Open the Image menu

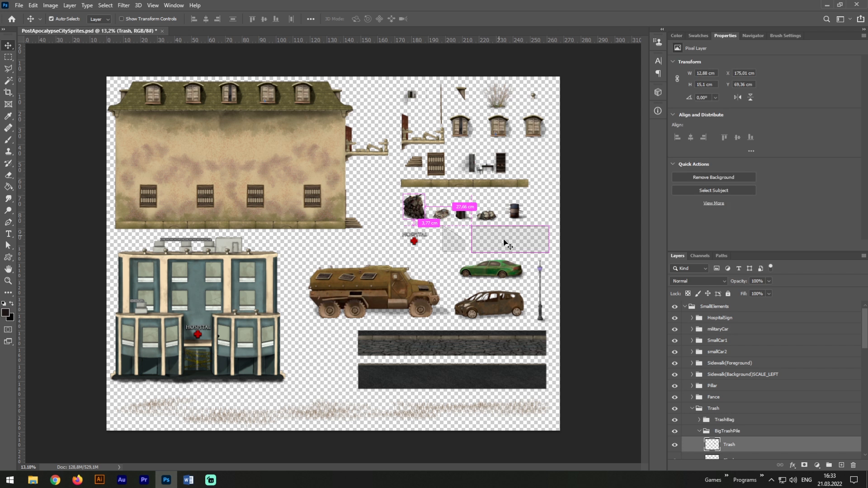click(x=50, y=5)
